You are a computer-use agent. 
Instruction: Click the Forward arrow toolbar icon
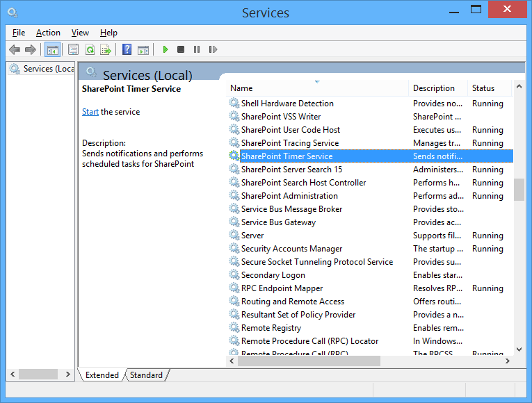pyautogui.click(x=31, y=50)
